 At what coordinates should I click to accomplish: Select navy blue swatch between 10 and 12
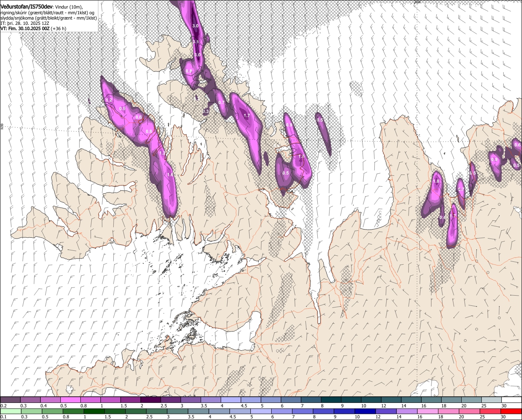pos(365,411)
